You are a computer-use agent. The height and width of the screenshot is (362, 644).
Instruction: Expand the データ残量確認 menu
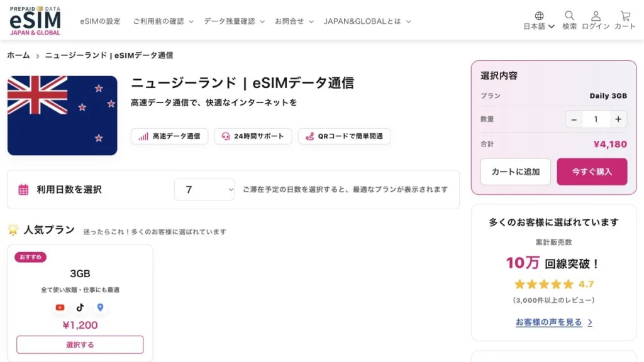point(234,21)
